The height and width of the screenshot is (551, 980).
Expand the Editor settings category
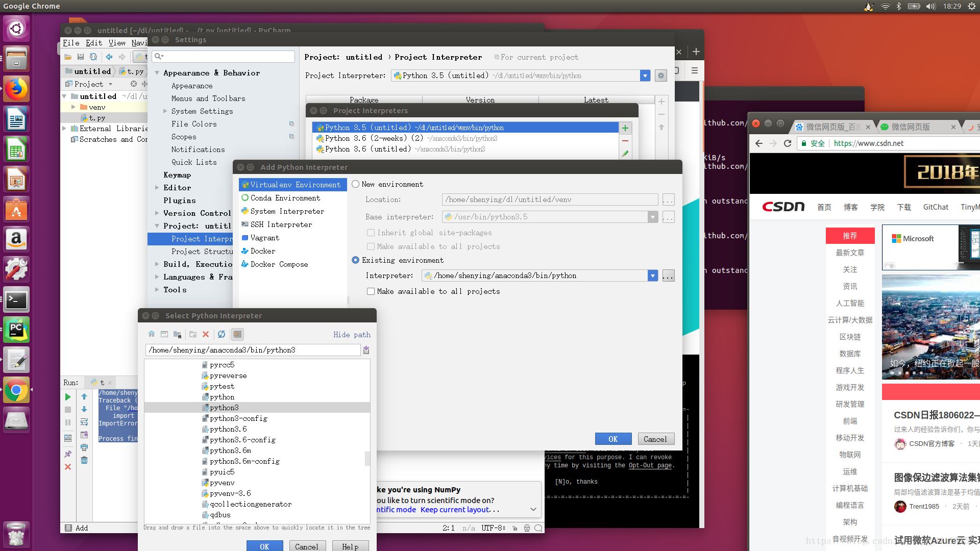(x=157, y=188)
